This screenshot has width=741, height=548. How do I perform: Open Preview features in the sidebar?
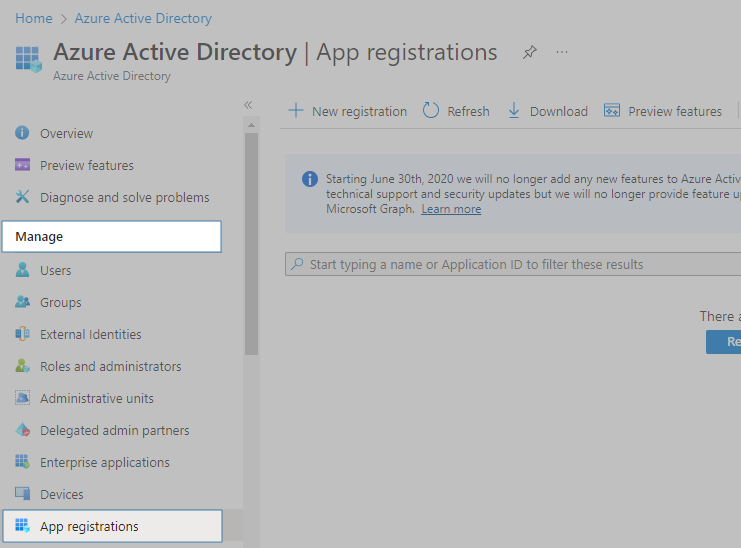point(86,165)
